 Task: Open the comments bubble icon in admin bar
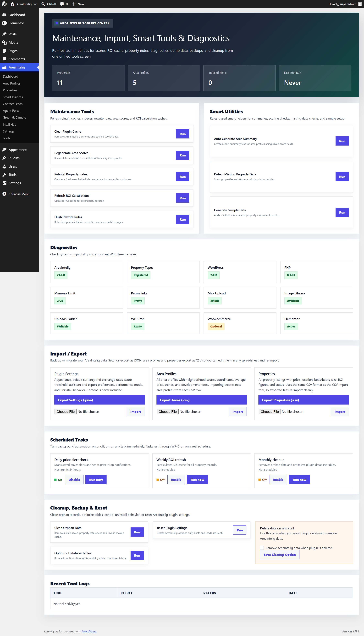(x=62, y=4)
